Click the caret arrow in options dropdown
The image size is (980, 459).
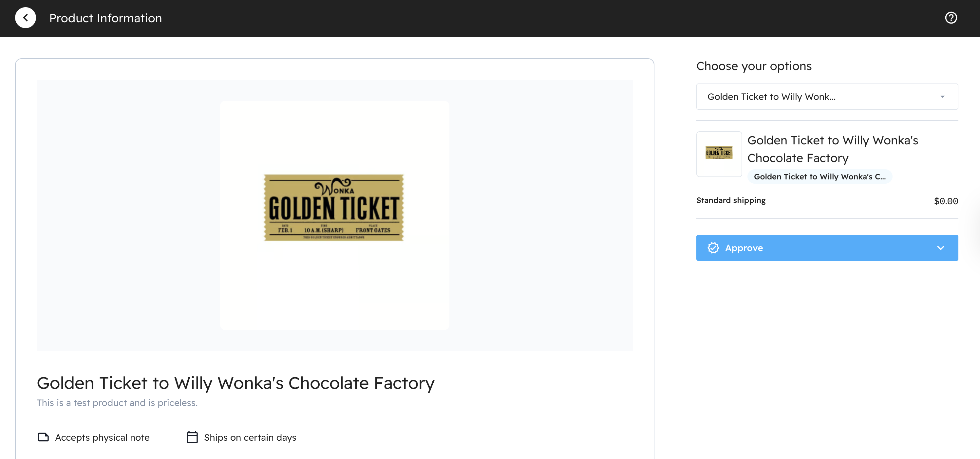pyautogui.click(x=943, y=97)
